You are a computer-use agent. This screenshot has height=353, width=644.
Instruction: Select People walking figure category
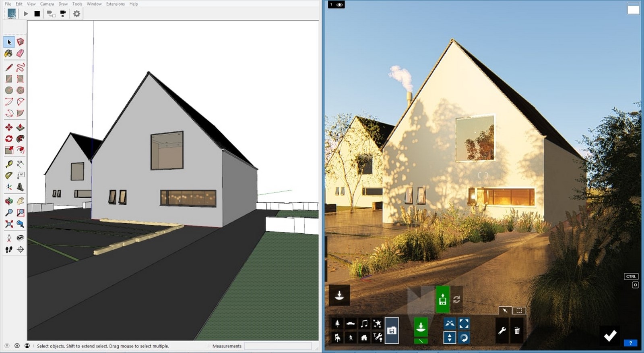(x=351, y=337)
